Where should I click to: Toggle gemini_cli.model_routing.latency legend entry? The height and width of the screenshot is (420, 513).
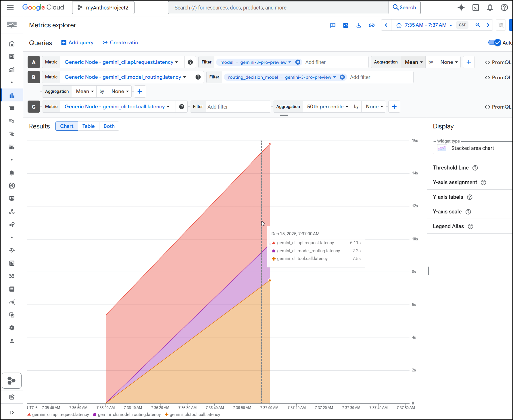click(x=127, y=415)
